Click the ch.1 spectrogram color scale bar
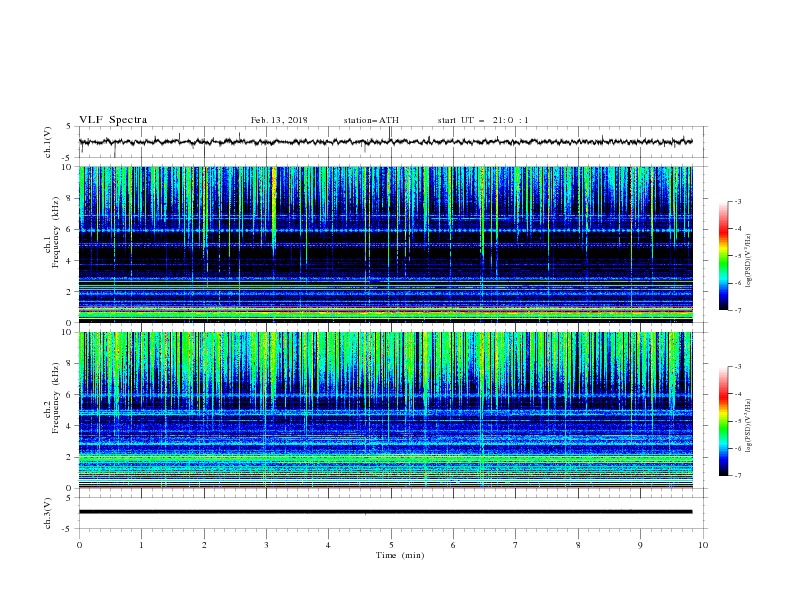 coord(723,256)
